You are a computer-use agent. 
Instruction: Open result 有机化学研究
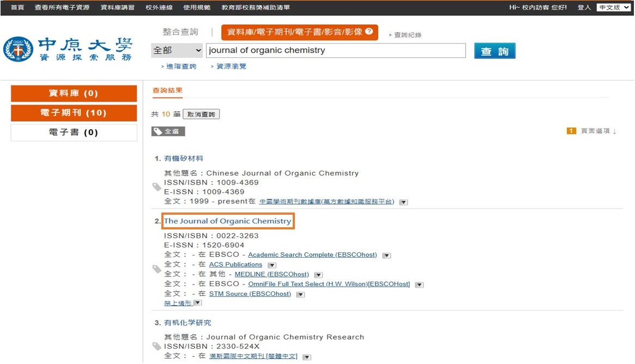pos(188,323)
